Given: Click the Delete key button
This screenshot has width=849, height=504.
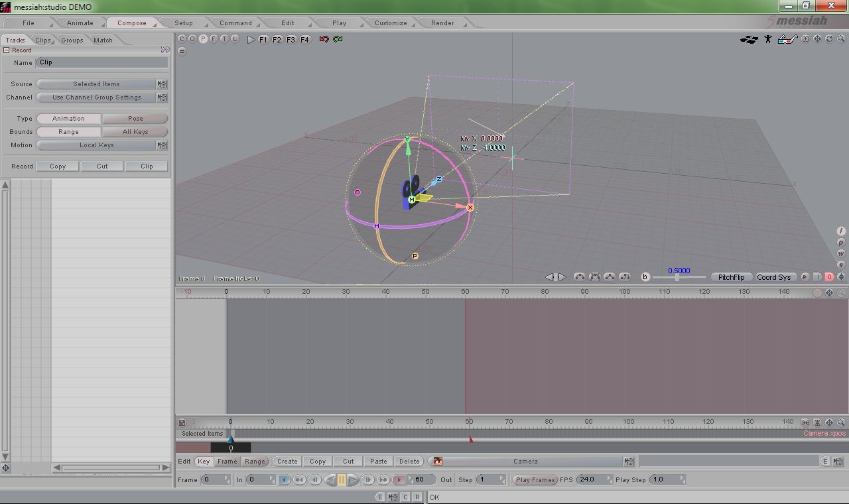Looking at the screenshot, I should tap(409, 462).
